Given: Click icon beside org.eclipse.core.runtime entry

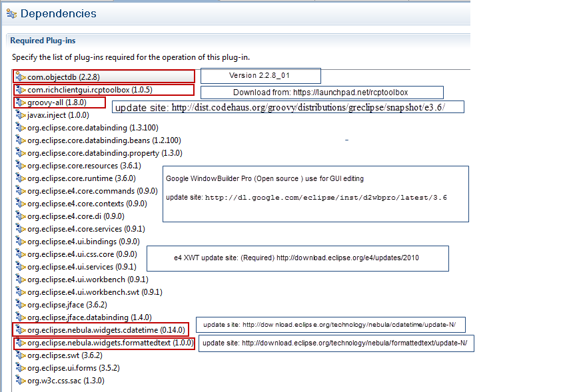Looking at the screenshot, I should tap(21, 178).
